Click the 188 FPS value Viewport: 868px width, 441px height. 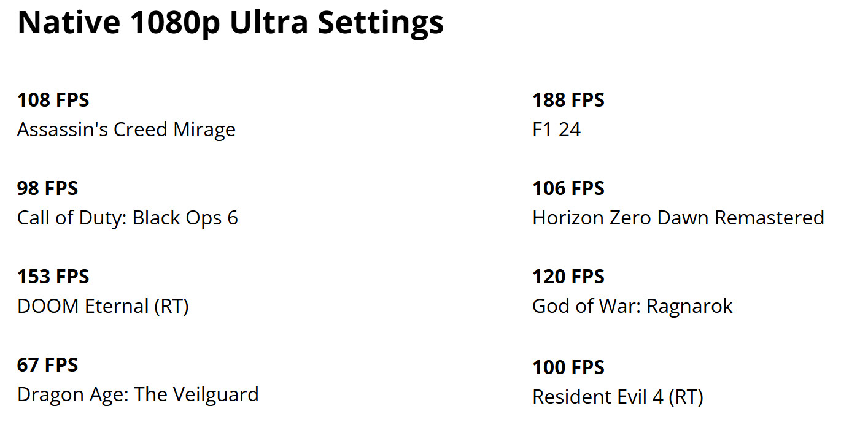pos(568,100)
